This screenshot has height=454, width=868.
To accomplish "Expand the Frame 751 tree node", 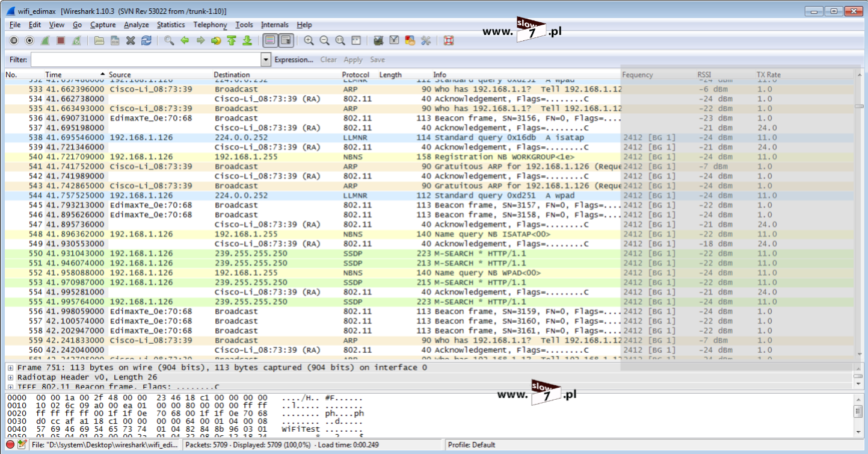I will 10,367.
